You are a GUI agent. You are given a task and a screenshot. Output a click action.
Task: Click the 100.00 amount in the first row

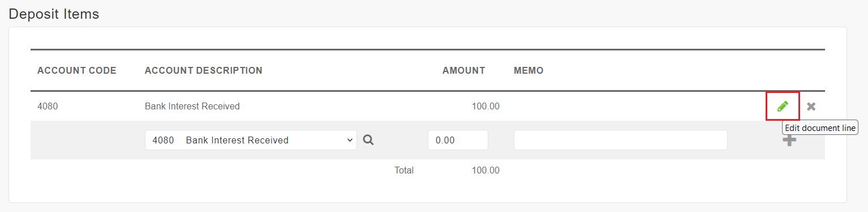tap(485, 106)
